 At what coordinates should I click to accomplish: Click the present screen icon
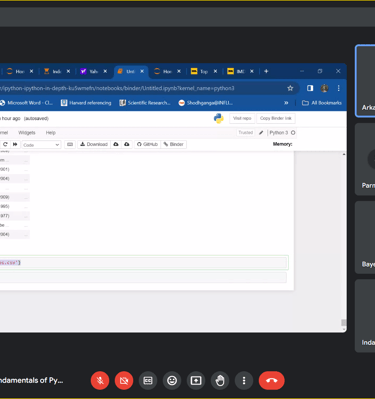point(196,380)
